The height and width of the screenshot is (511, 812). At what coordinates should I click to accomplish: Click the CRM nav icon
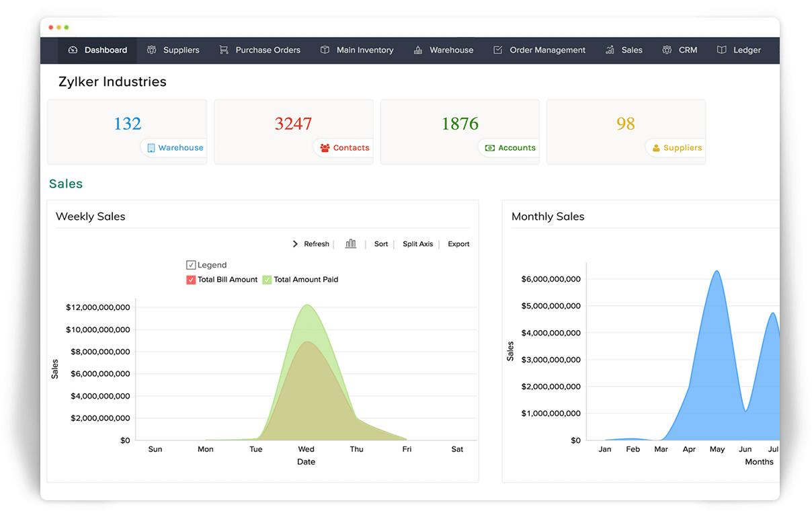[x=667, y=50]
